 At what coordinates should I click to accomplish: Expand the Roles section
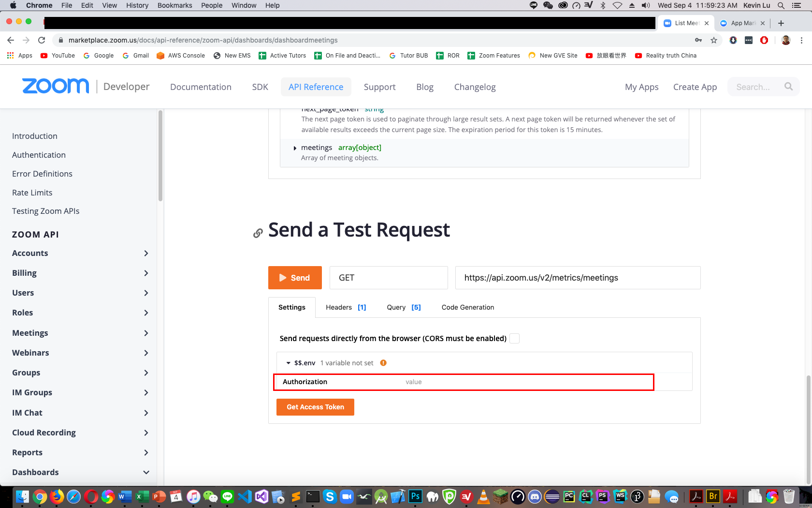click(x=146, y=313)
